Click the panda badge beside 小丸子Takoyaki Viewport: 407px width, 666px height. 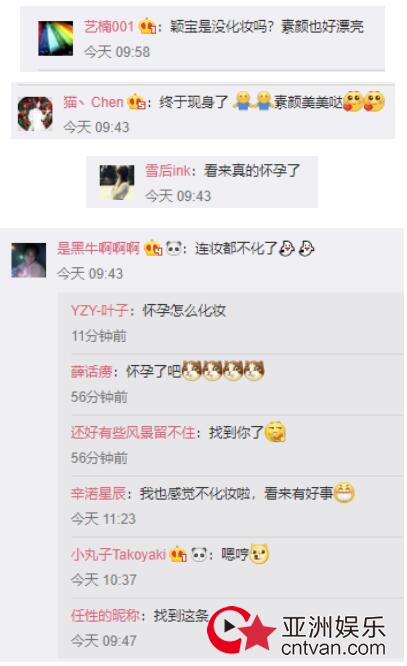(199, 554)
